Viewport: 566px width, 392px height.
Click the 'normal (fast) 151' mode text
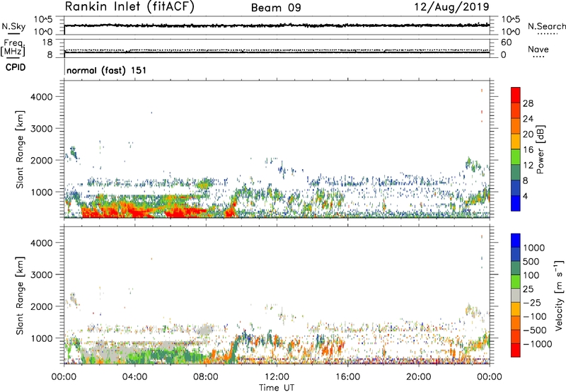[x=107, y=70]
